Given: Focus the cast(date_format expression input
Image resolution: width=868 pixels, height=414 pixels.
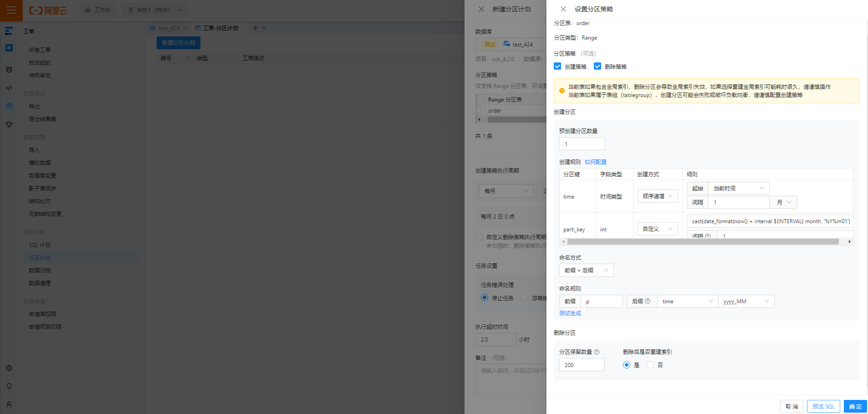Looking at the screenshot, I should coord(770,221).
